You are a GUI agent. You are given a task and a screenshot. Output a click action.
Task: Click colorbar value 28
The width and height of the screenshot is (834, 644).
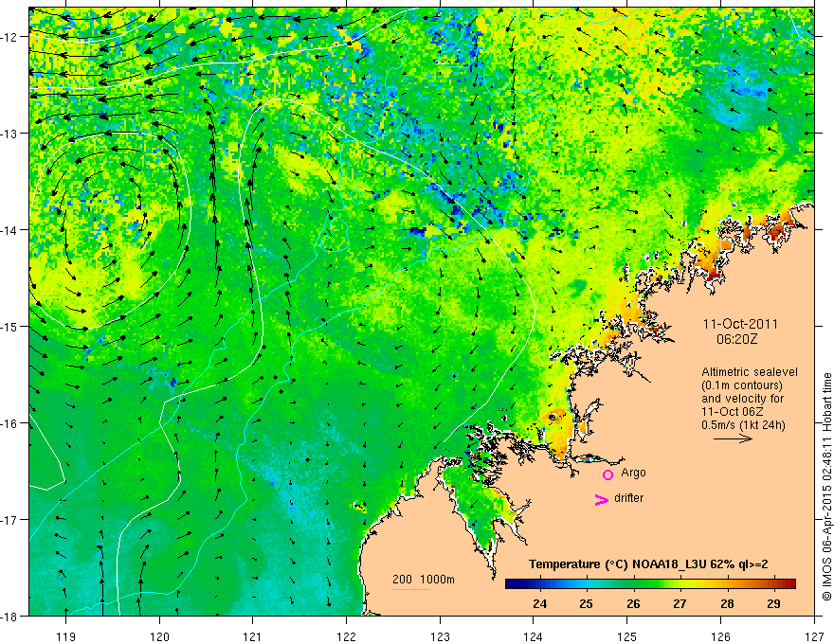[727, 604]
